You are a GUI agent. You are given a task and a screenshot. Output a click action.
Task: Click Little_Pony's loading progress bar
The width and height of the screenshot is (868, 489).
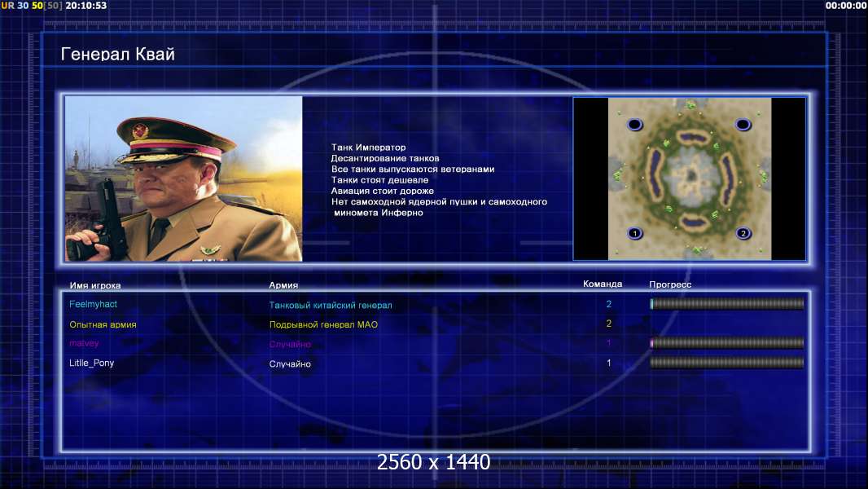click(727, 363)
